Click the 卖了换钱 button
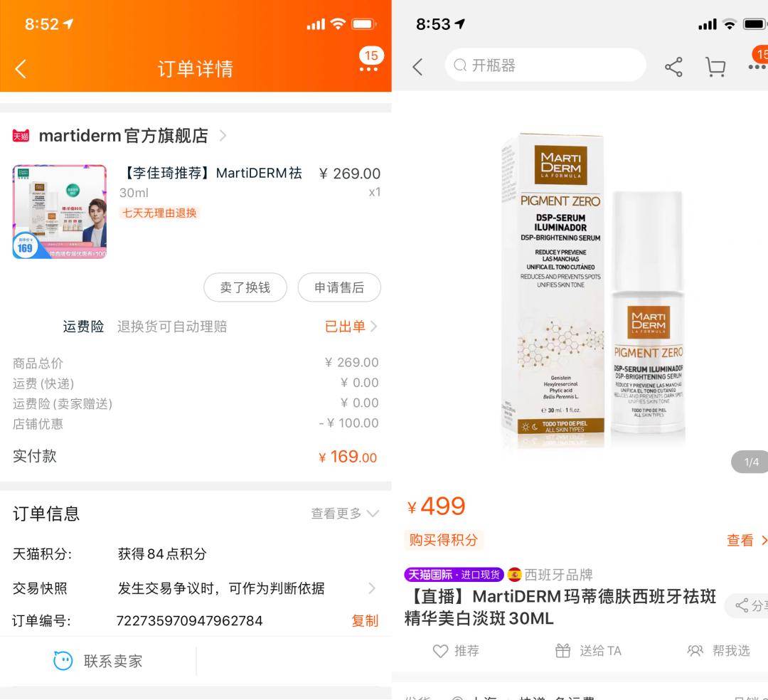The image size is (768, 700). click(245, 287)
